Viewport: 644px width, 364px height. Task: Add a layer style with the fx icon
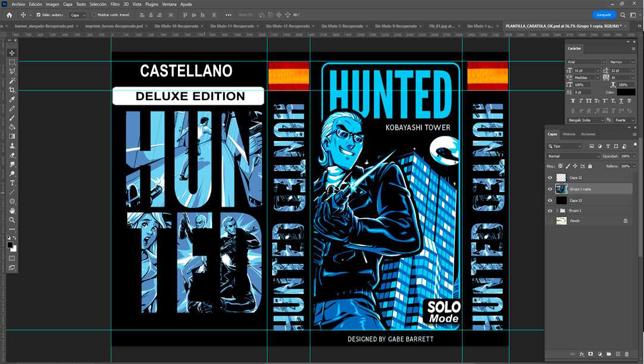(x=582, y=354)
